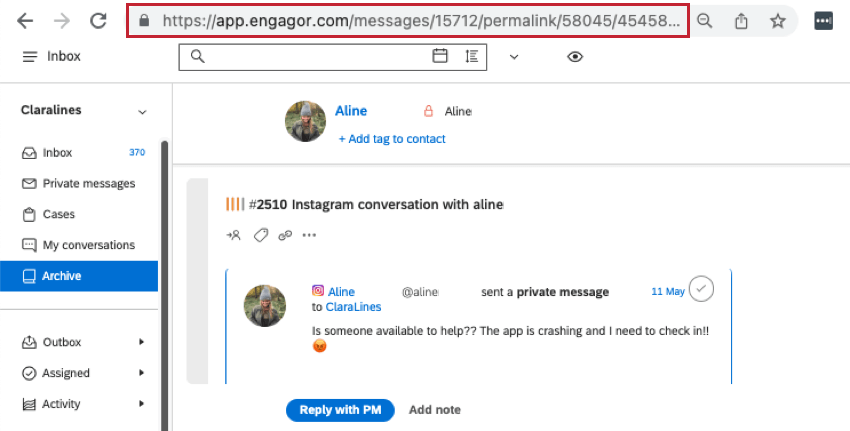Image resolution: width=850 pixels, height=431 pixels.
Task: Click the browser forward arrow
Action: pos(62,21)
